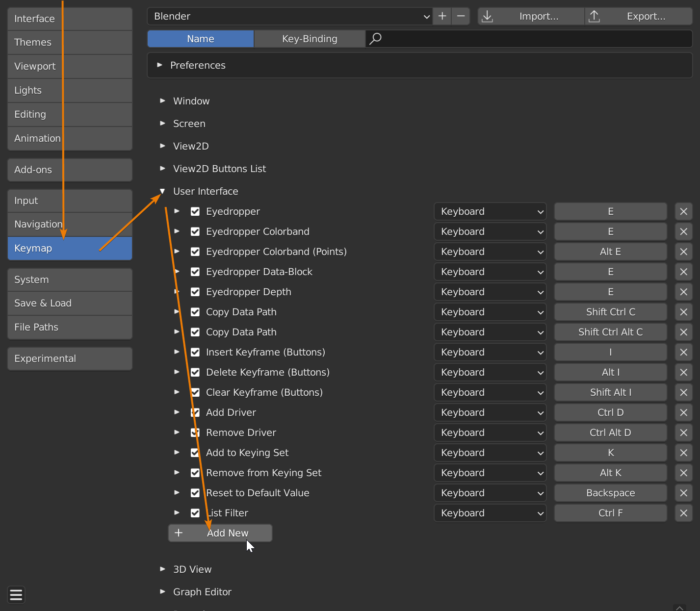Image resolution: width=700 pixels, height=611 pixels.
Task: Collapse the User Interface section
Action: pyautogui.click(x=162, y=191)
